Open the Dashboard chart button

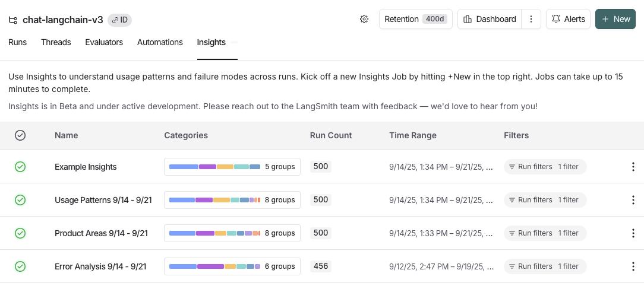coord(490,19)
